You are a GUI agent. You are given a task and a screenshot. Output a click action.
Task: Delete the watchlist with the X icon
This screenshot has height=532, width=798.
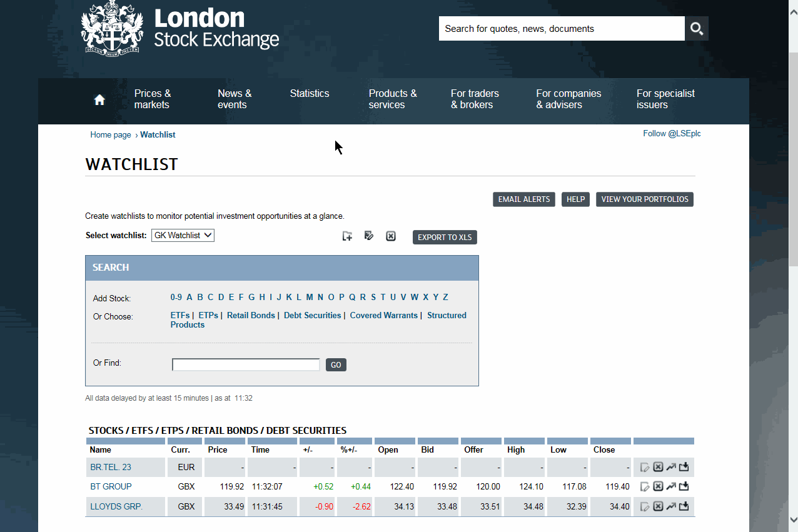point(391,236)
